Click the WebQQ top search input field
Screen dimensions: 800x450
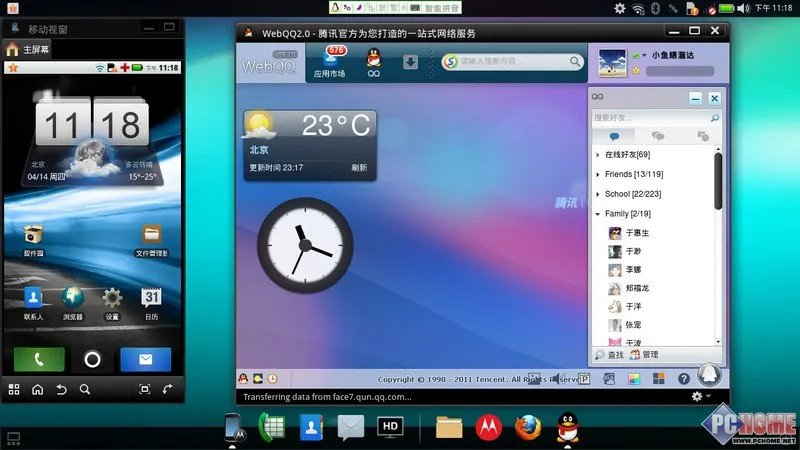[514, 61]
